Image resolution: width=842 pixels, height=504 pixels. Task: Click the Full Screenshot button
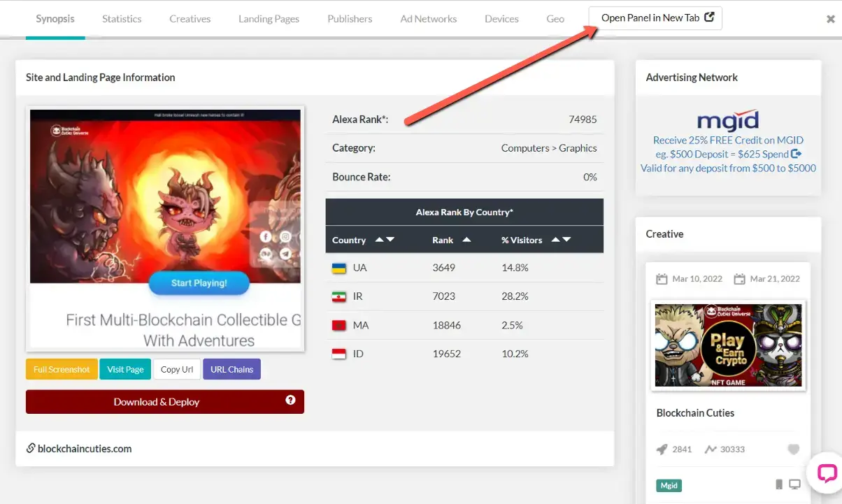[62, 369]
